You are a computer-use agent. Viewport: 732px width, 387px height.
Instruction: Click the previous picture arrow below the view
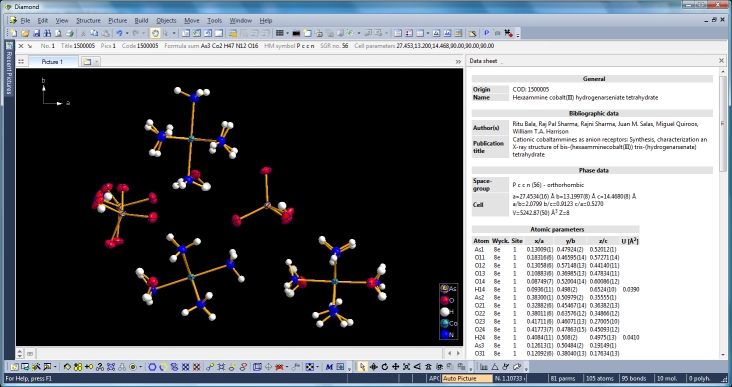pos(450,353)
